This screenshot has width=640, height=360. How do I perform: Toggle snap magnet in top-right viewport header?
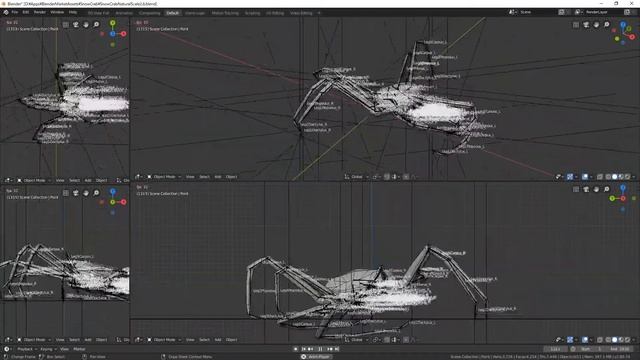387,177
